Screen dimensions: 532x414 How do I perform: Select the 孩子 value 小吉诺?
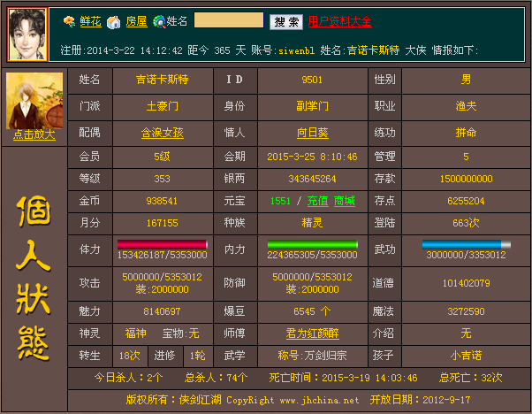click(467, 356)
